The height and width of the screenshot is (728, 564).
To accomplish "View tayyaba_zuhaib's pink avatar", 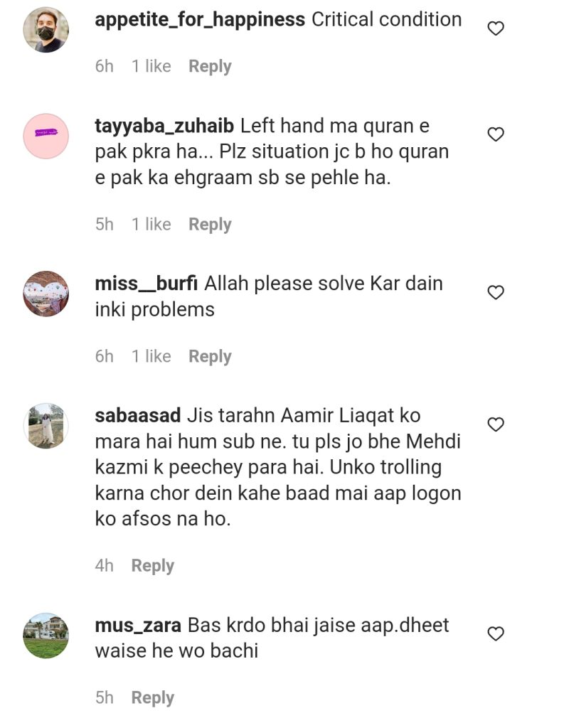I will 46,135.
